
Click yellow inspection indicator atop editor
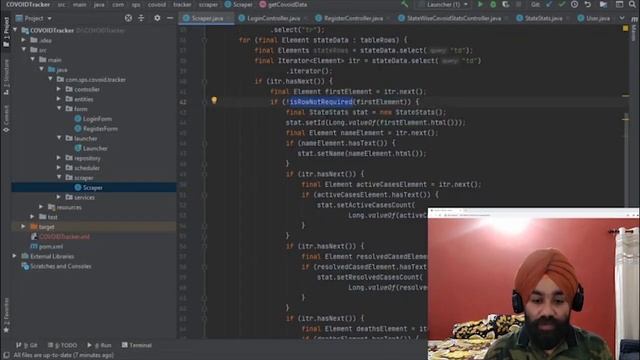[625, 28]
